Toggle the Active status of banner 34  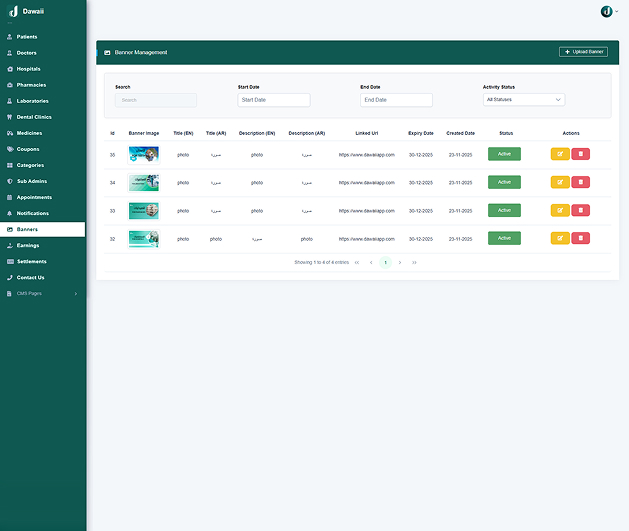504,182
